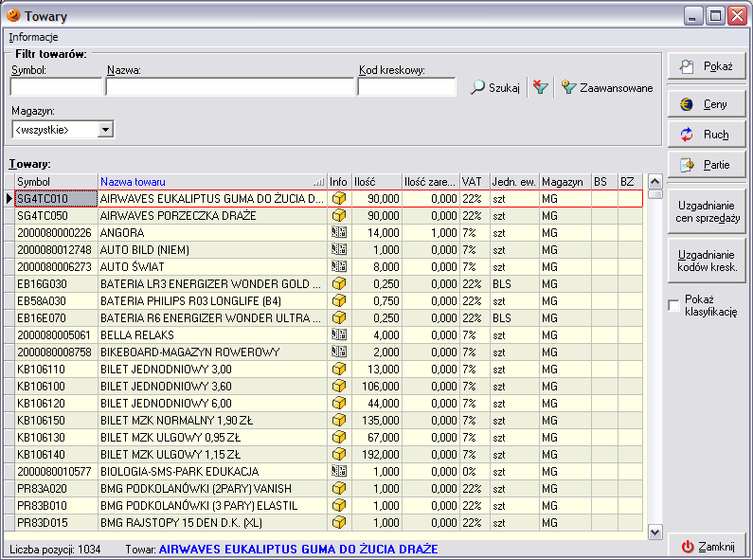Click box icon for BILET JEDNODNIOWY 3,60

coord(339,386)
